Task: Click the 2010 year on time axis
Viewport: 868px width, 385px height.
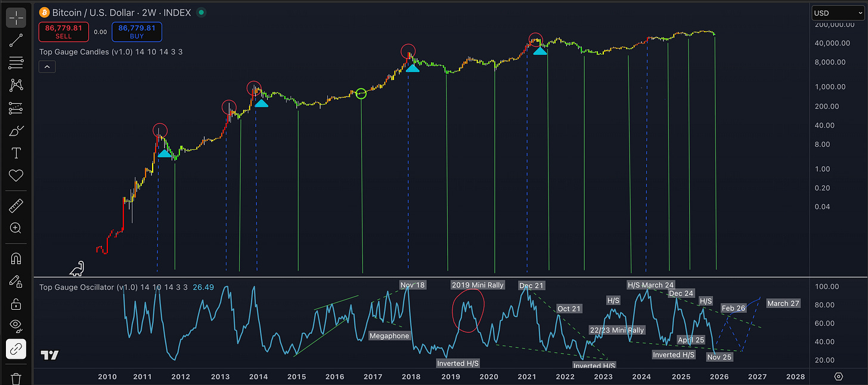Action: point(107,377)
